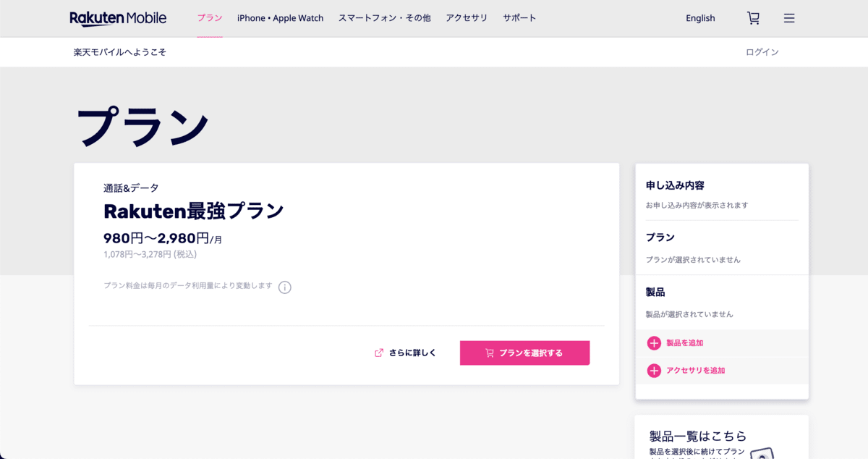The height and width of the screenshot is (459, 868).
Task: Click the 980円〜2,980円/月 price text
Action: click(x=163, y=237)
